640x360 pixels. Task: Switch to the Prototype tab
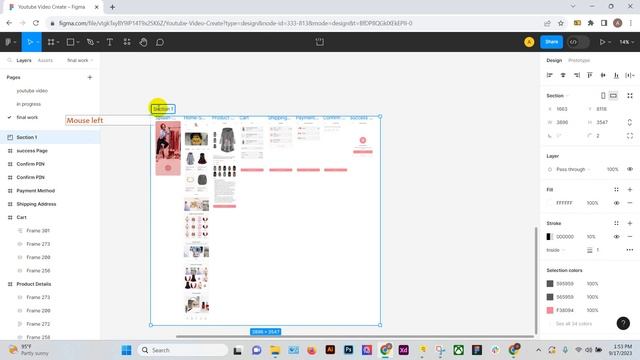579,60
